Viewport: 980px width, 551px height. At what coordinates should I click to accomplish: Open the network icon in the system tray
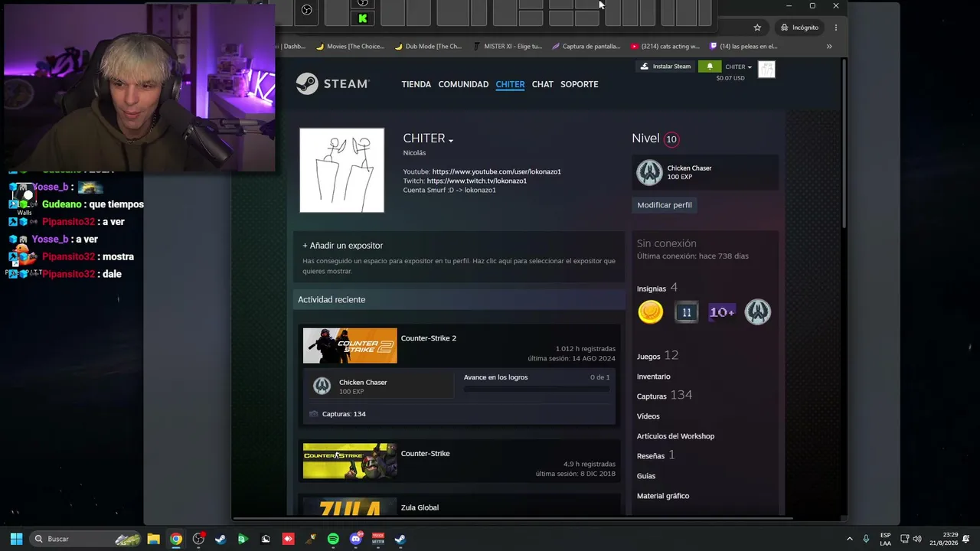(904, 539)
